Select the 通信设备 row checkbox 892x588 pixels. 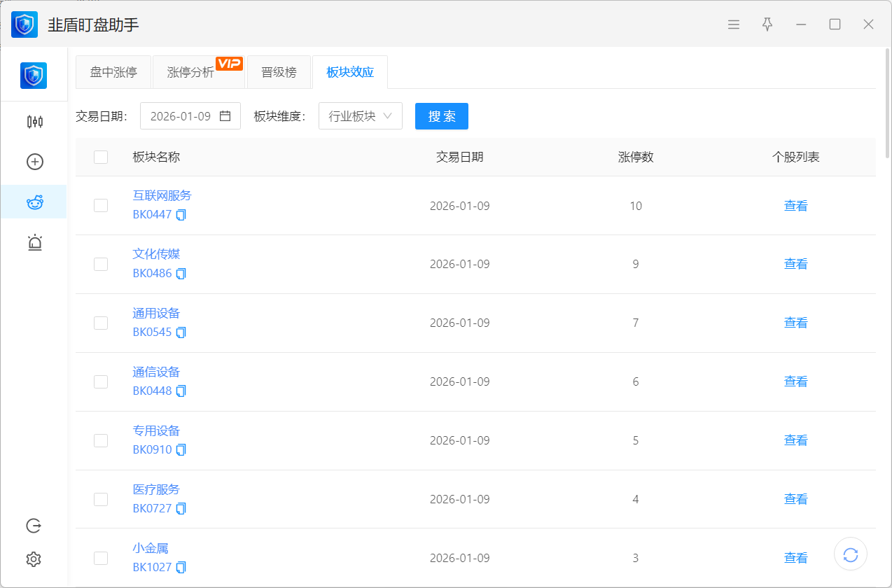coord(101,381)
